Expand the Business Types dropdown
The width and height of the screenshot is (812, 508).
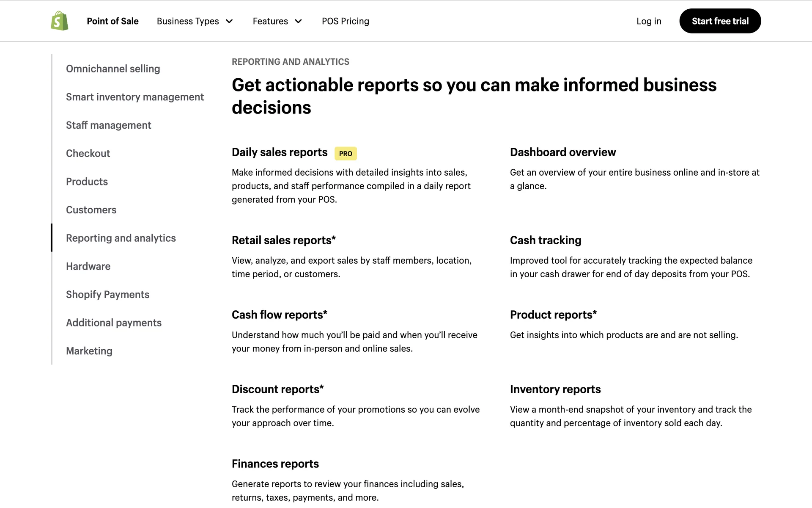[195, 21]
